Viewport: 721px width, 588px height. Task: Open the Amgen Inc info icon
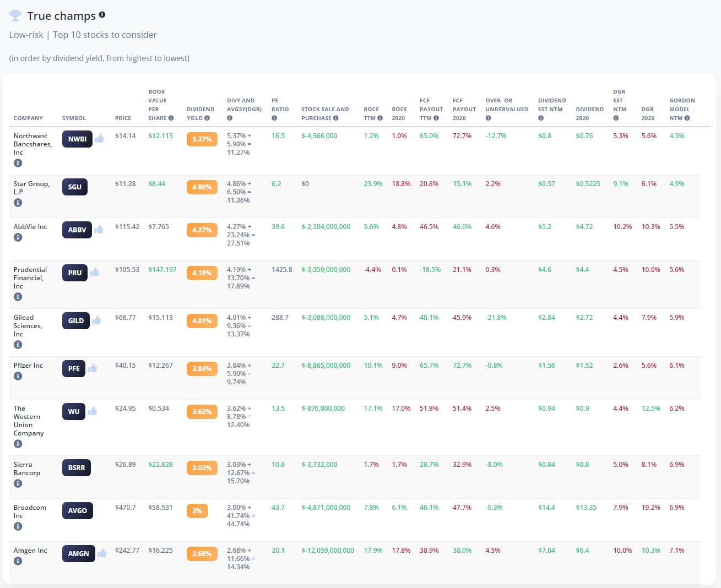(18, 561)
